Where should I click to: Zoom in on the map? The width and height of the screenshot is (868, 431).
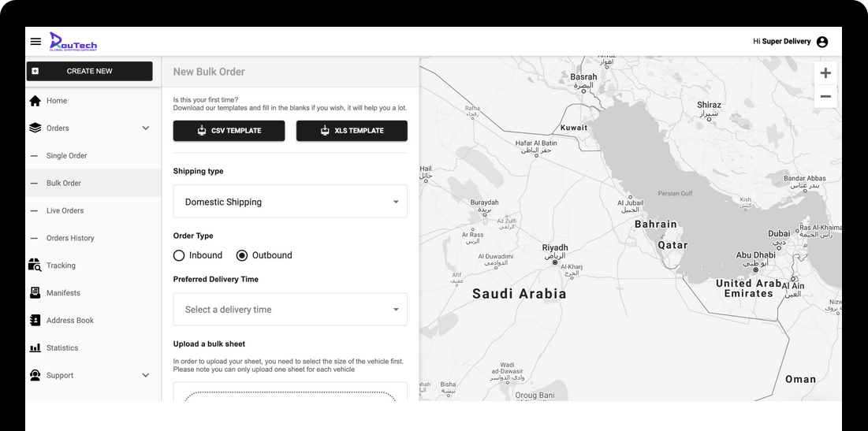tap(825, 73)
